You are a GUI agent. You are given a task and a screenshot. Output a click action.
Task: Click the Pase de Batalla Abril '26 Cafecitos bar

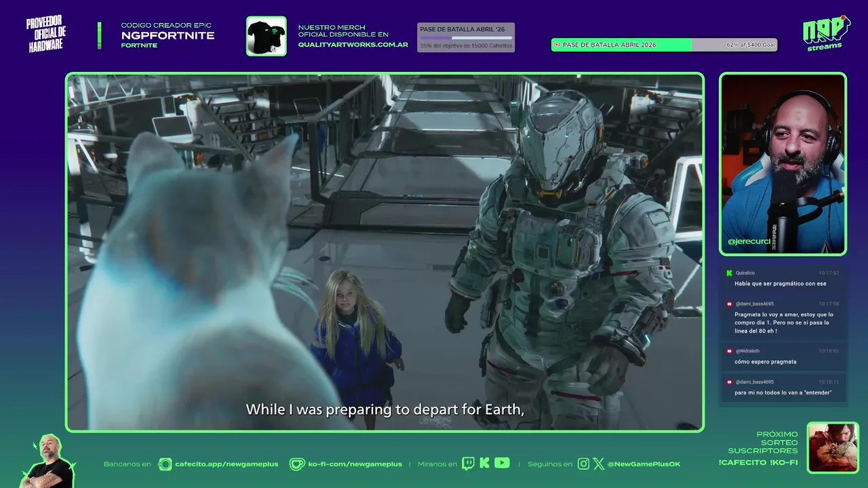(466, 37)
